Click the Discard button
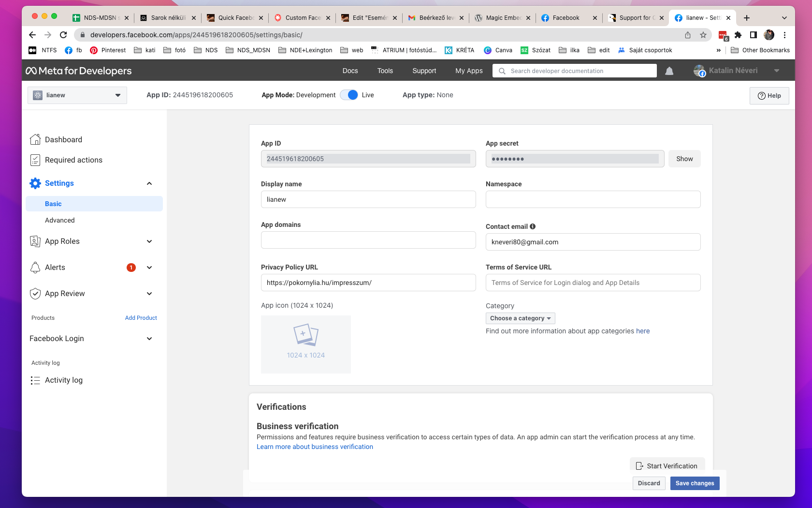 649,483
